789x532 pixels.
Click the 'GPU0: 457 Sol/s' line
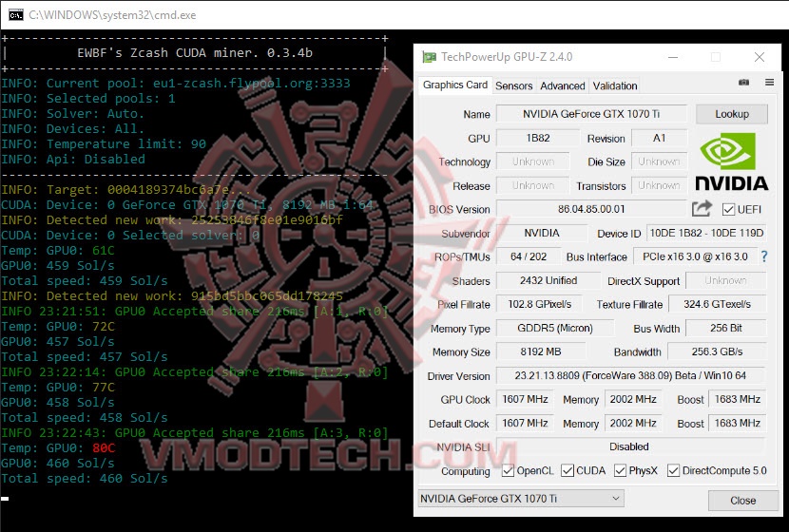coord(58,342)
